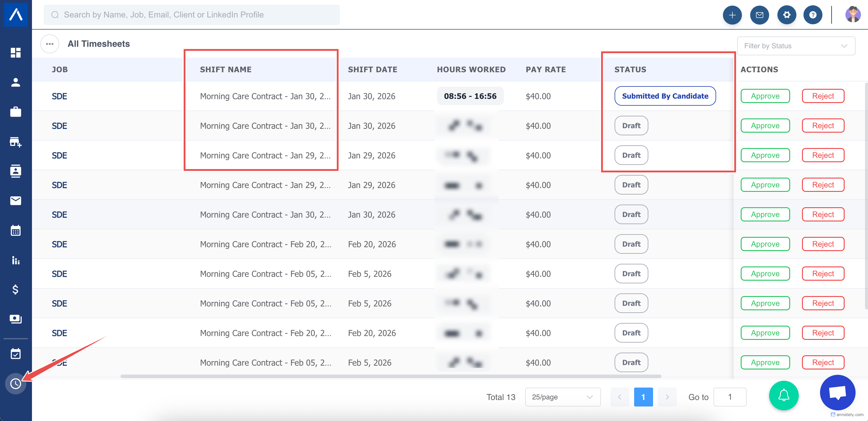Open the reports bar chart icon
This screenshot has height=421, width=868.
click(15, 260)
